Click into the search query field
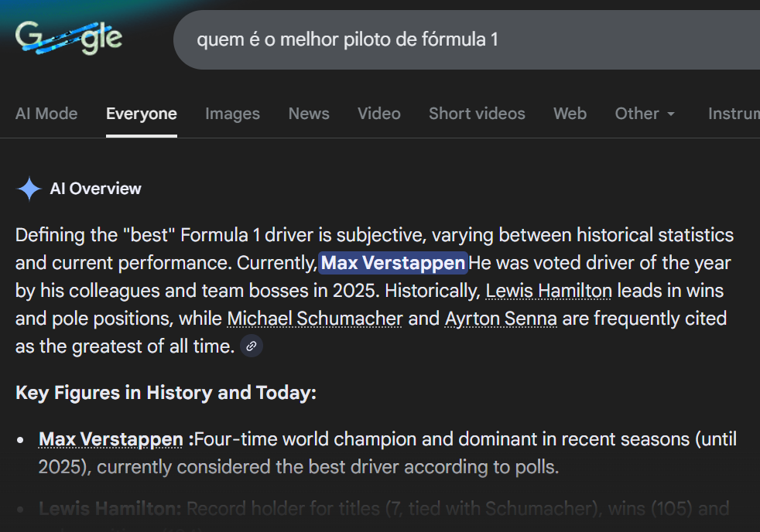760x532 pixels. click(x=464, y=39)
